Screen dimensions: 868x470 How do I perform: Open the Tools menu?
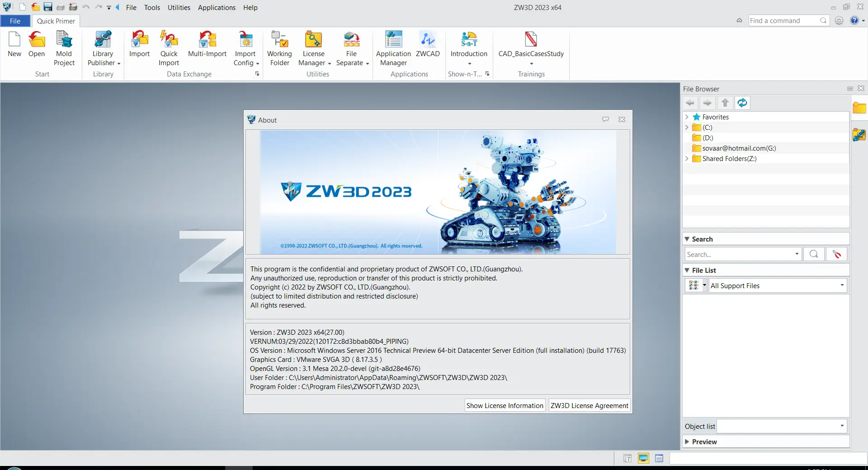tap(152, 7)
